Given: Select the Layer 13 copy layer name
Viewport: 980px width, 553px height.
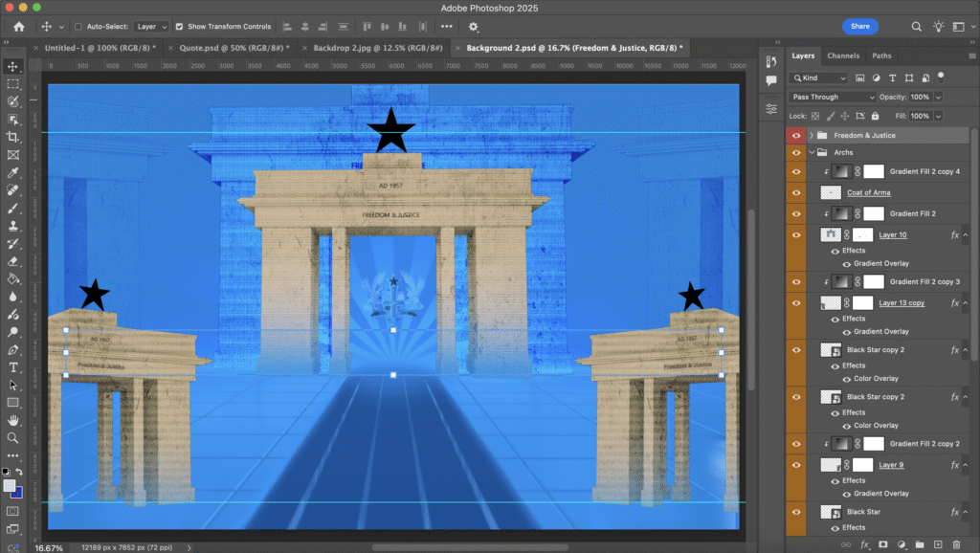Looking at the screenshot, I should click(902, 303).
